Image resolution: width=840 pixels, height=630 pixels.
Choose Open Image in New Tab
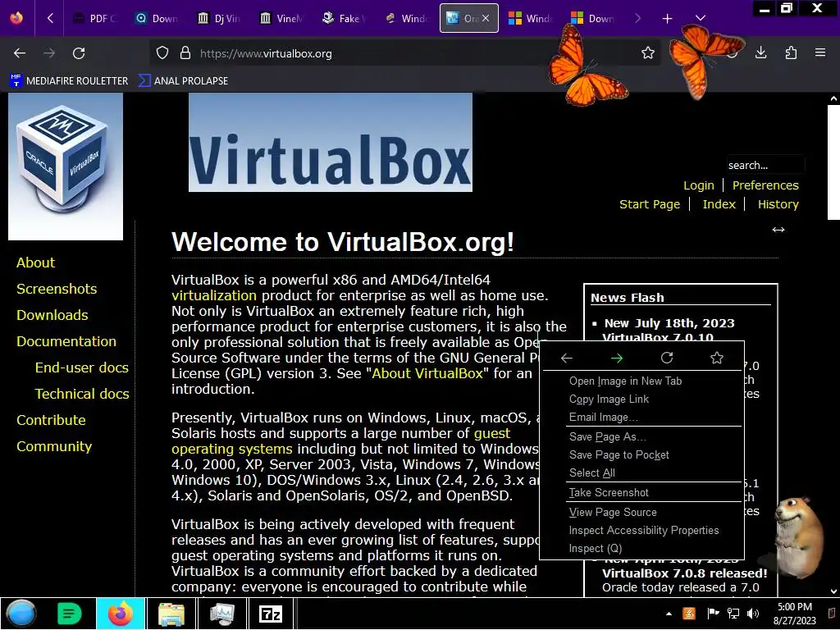[x=641, y=381]
